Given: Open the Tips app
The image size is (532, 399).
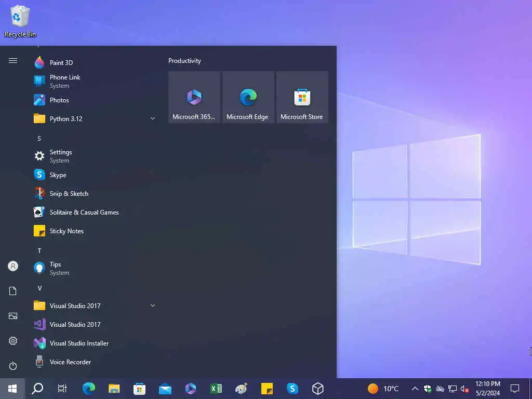Looking at the screenshot, I should click(95, 268).
